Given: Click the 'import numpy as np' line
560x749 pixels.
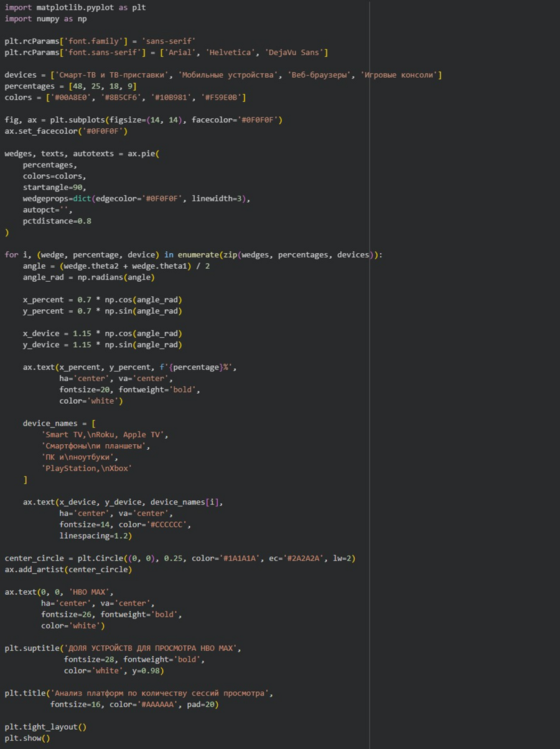Looking at the screenshot, I should pyautogui.click(x=45, y=19).
